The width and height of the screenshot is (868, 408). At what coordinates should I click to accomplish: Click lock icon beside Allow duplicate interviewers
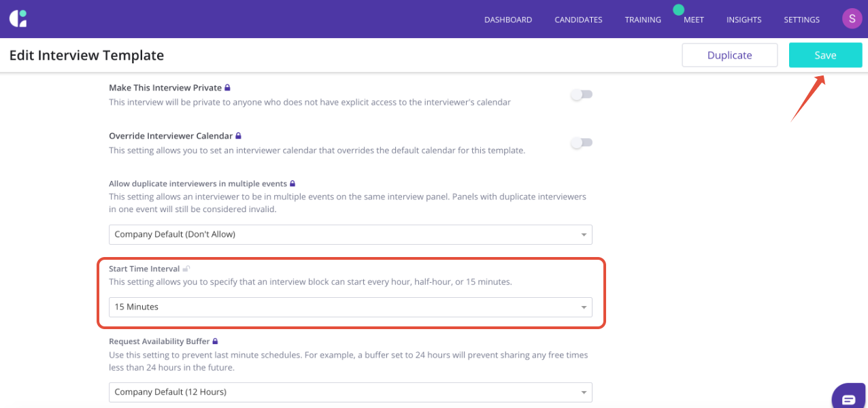[293, 184]
